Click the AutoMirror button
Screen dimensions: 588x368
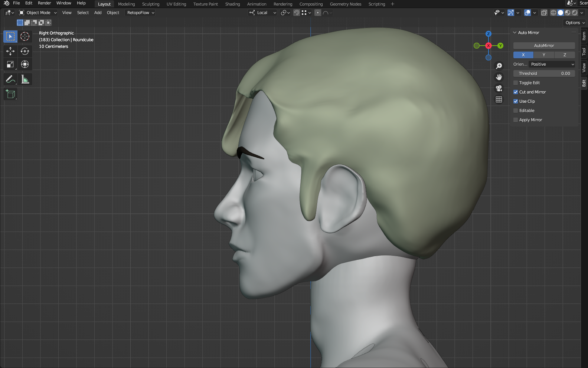pos(544,46)
